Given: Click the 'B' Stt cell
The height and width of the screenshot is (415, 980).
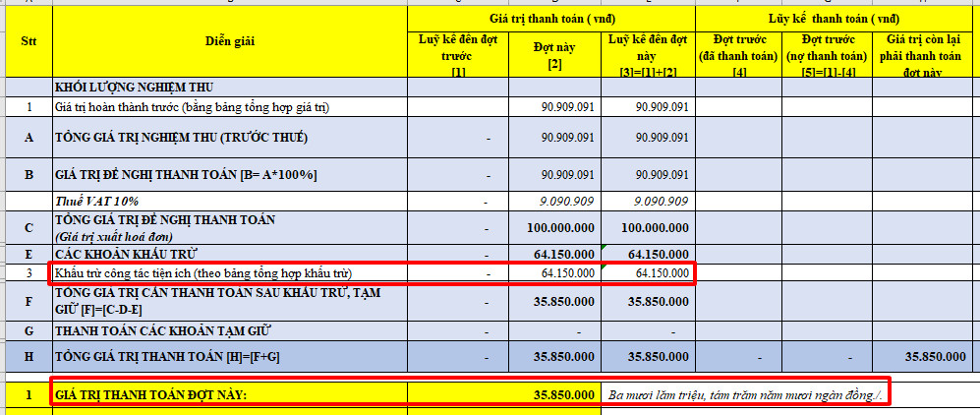Looking at the screenshot, I should click(29, 176).
